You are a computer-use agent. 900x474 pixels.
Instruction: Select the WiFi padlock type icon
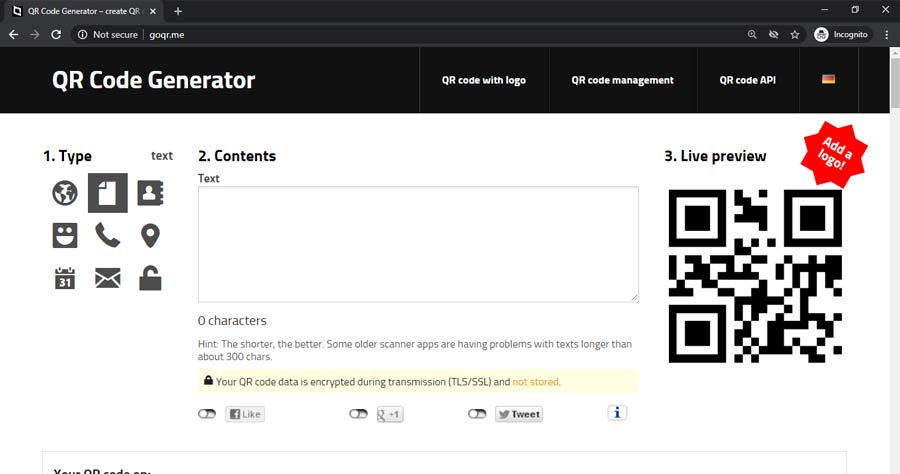150,278
